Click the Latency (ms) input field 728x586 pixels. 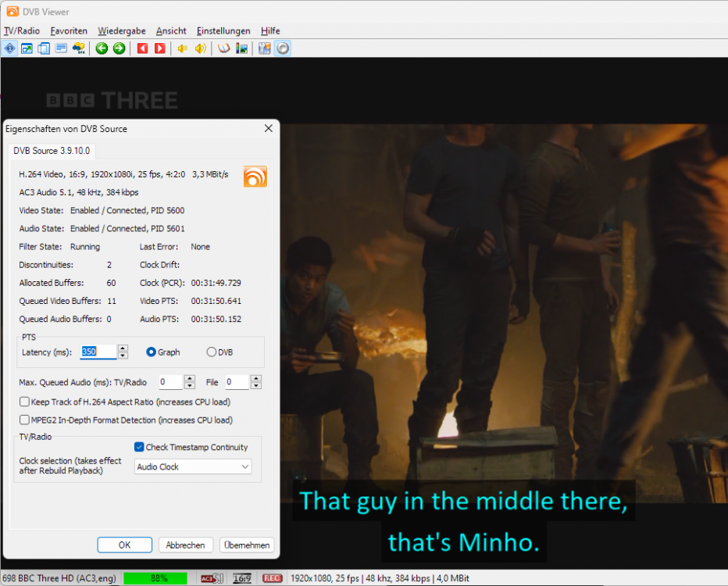98,352
